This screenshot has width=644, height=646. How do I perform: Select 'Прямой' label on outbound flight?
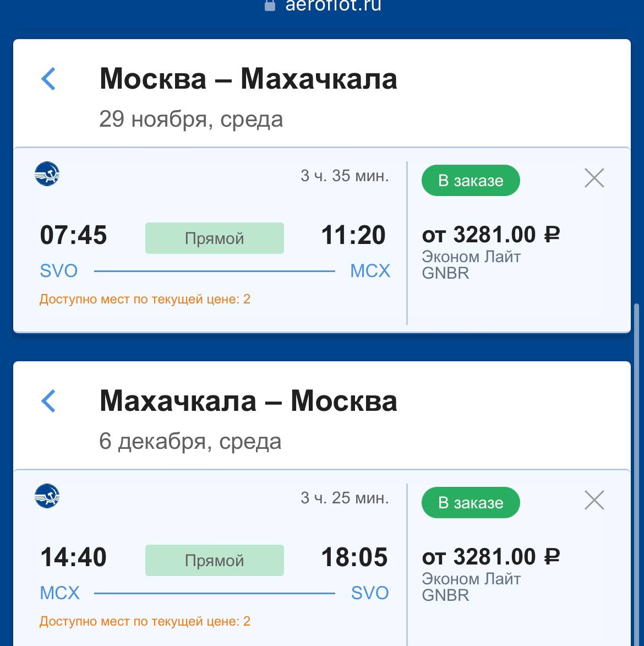215,238
